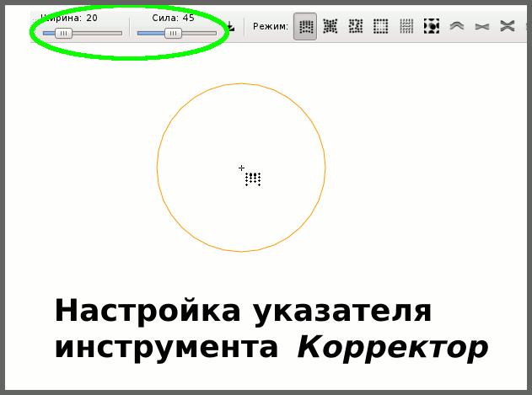This screenshot has width=532, height=395.
Task: Select Scale objects tweak mode icon
Action: (x=381, y=26)
